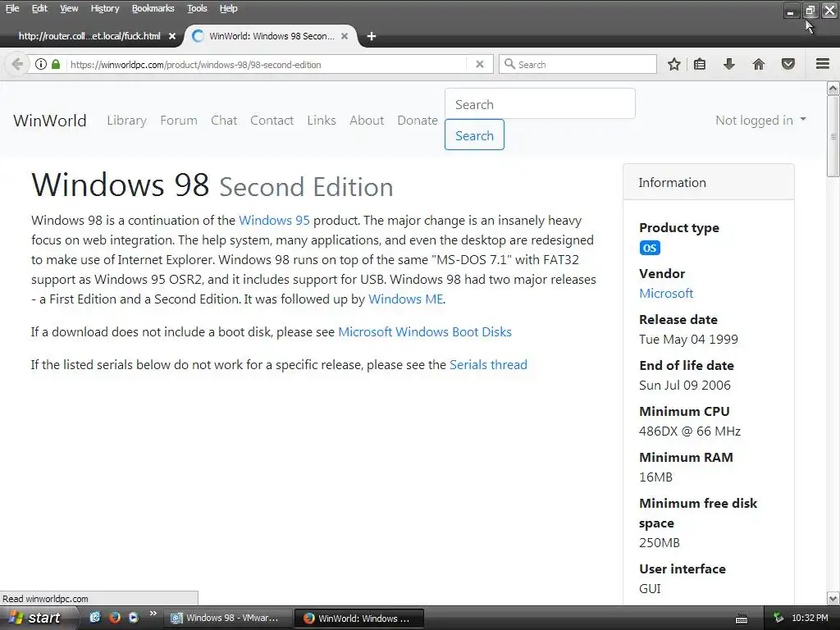This screenshot has width=840, height=630.
Task: Click the Minimum RAM value 16MB
Action: point(655,477)
